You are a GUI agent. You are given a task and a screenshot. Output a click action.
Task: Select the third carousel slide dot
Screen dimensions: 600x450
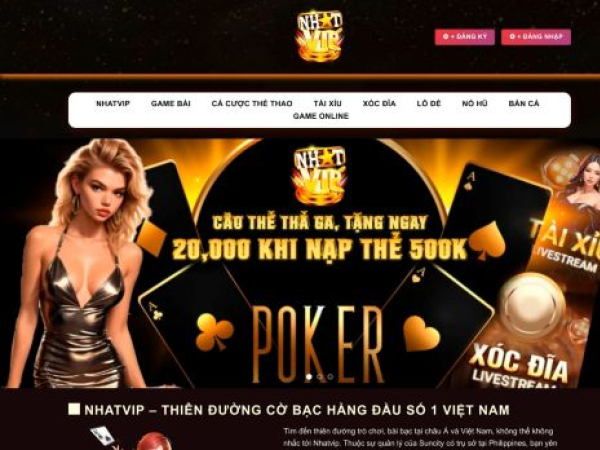pyautogui.click(x=330, y=377)
